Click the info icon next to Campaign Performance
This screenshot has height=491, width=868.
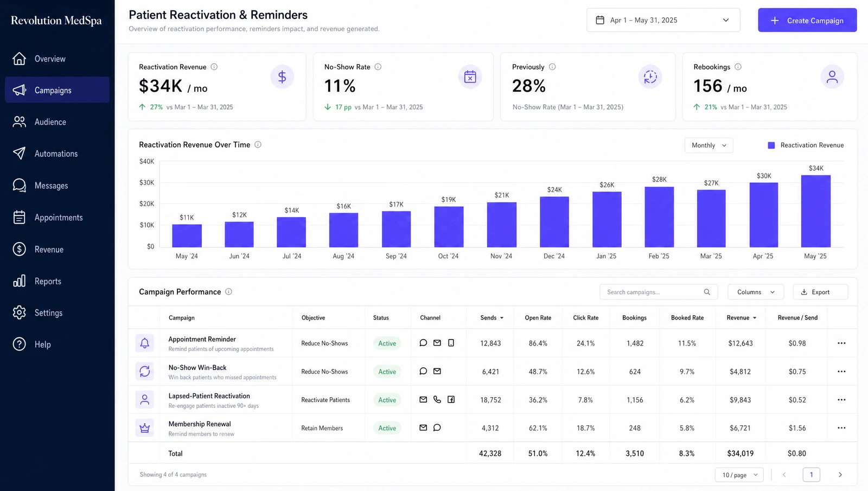coord(229,291)
